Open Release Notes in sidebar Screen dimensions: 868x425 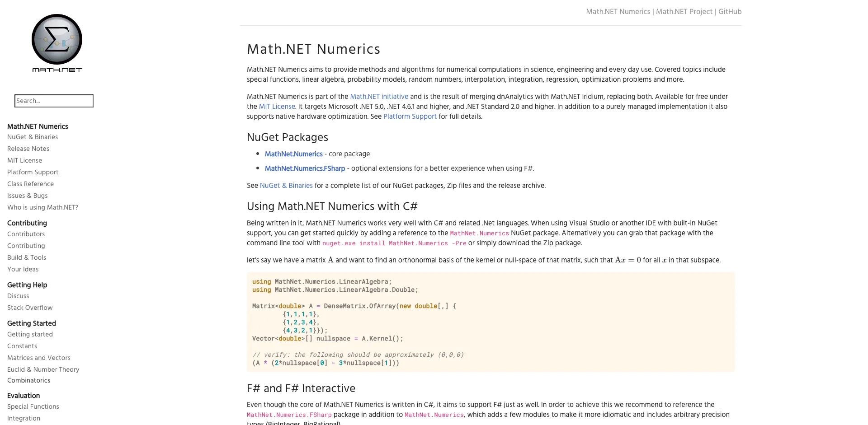point(28,149)
